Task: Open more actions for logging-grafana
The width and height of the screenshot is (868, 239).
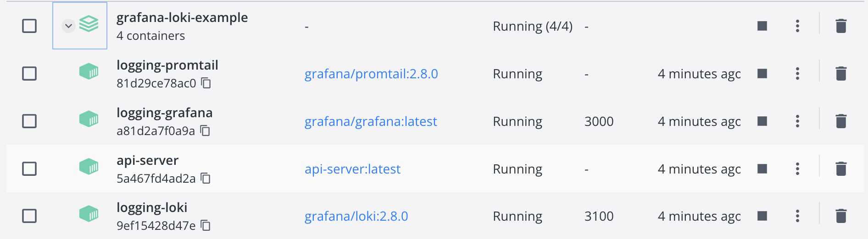Action: point(797,121)
